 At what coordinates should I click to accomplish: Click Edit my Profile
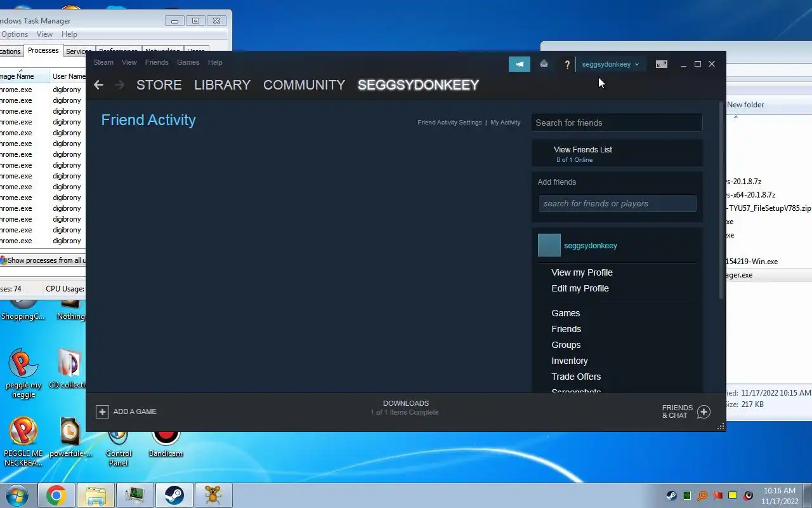click(x=580, y=288)
